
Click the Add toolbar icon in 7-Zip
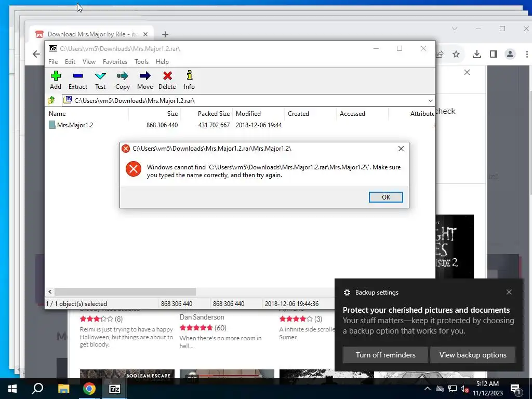point(56,80)
